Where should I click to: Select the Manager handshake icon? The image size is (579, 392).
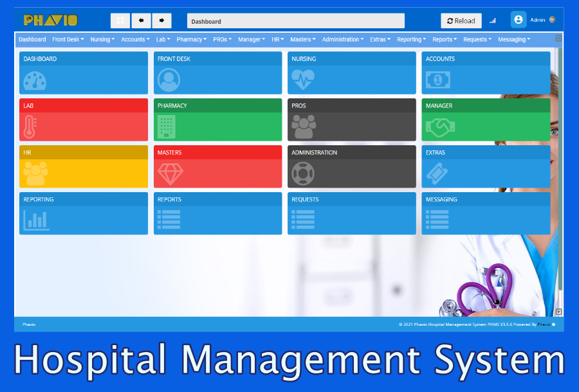440,127
